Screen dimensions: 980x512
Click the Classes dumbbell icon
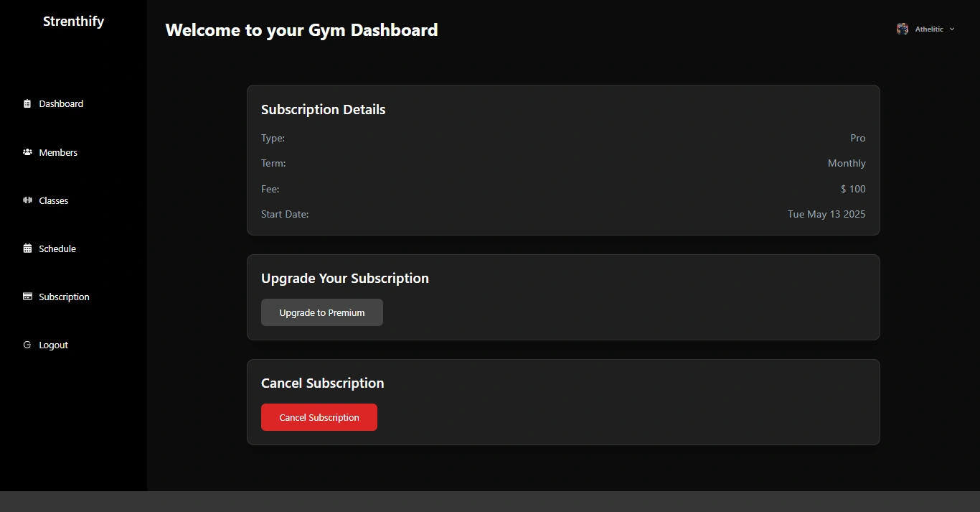[x=27, y=200]
